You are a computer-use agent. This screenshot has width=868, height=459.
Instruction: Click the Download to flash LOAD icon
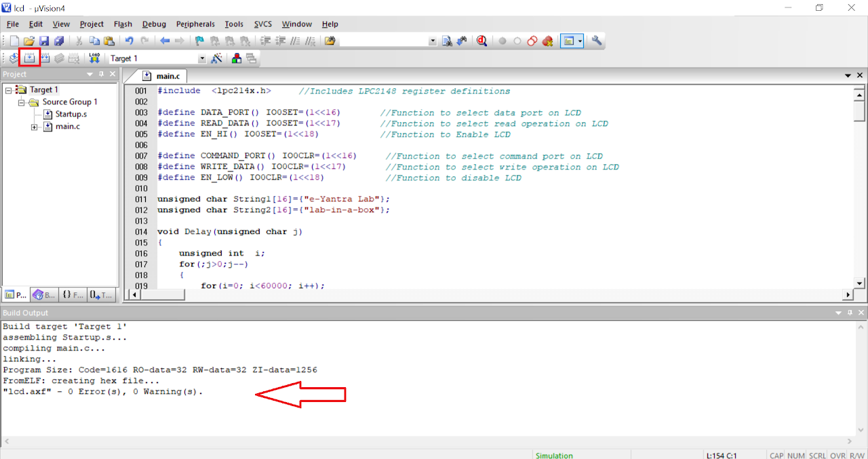pos(94,58)
